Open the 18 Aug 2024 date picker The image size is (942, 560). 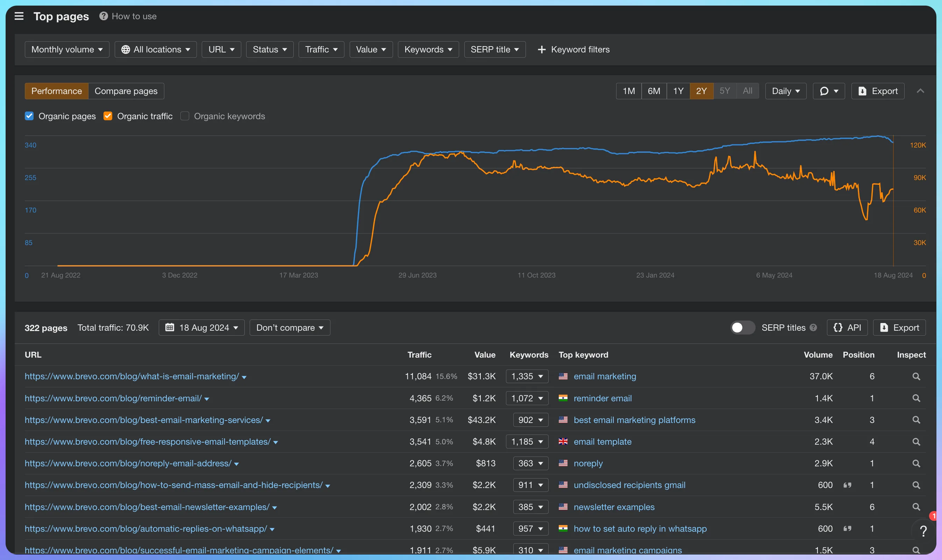click(x=201, y=328)
